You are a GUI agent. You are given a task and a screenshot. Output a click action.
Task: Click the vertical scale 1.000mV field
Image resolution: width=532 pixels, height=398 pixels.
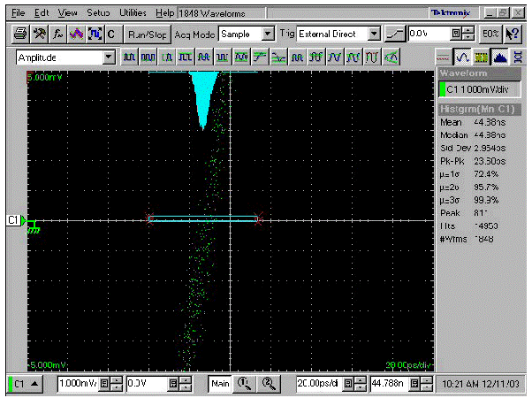[78, 383]
